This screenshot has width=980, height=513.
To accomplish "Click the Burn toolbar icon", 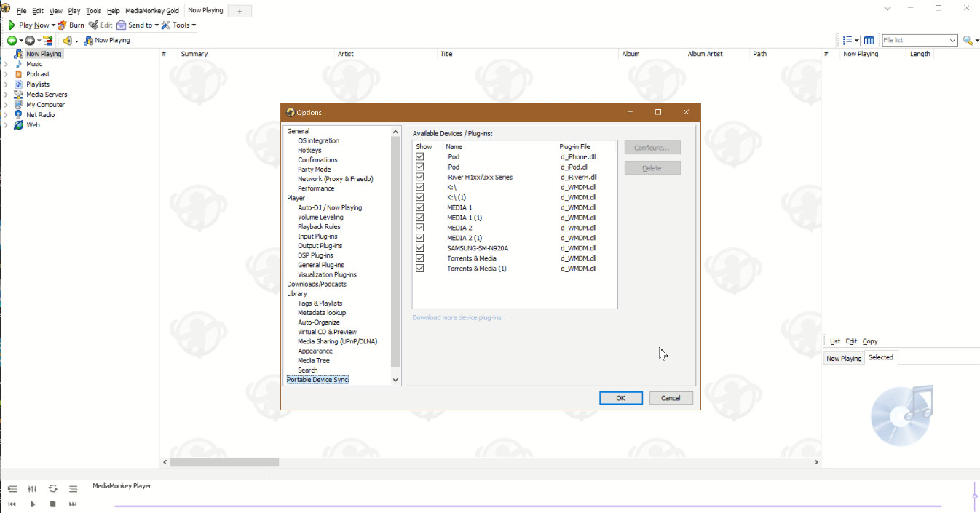I will tap(63, 25).
